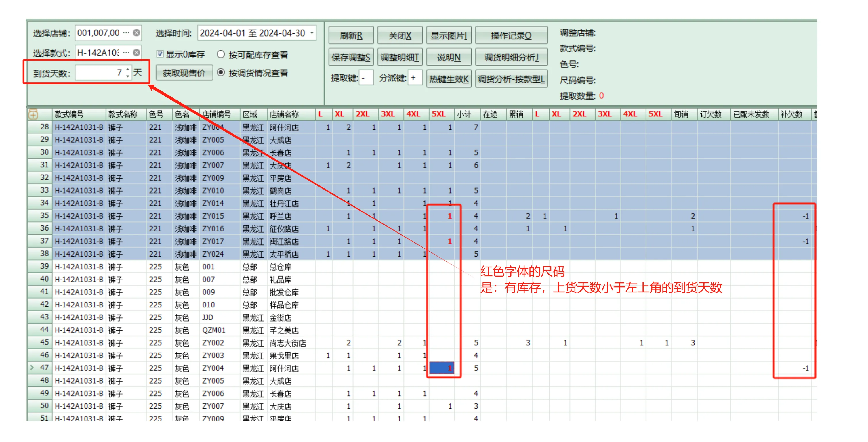Toggle the 显示0库存 checkbox
The image size is (868, 442).
coord(159,54)
